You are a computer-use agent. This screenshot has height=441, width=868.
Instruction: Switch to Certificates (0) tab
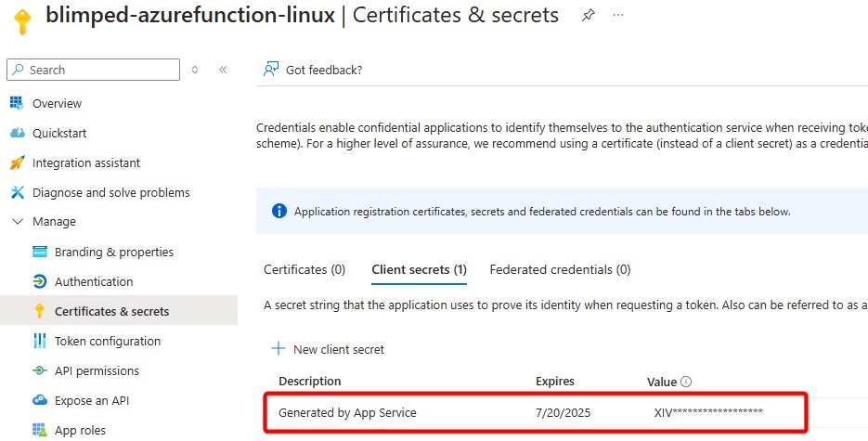304,269
